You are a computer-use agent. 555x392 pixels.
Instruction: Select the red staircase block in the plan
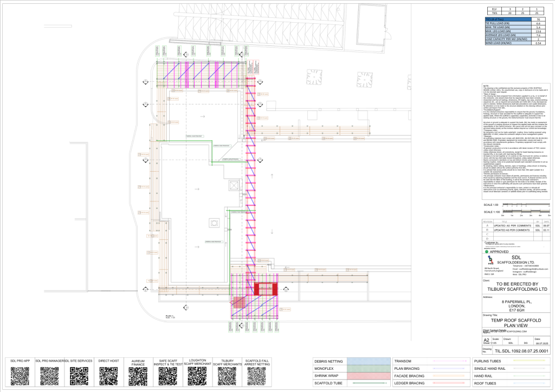266,289
